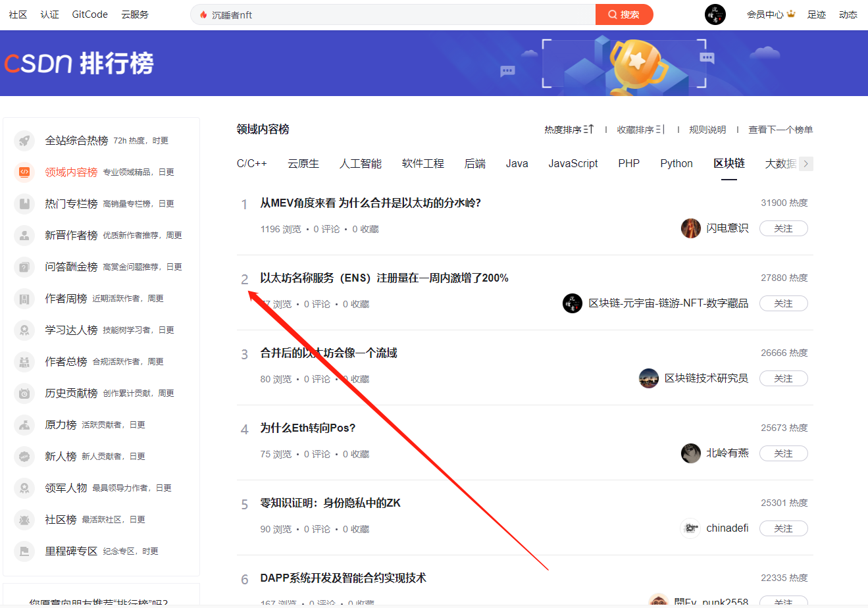Click the bookmark icon beside 热门专栏榜
The image size is (868, 608).
pos(24,204)
